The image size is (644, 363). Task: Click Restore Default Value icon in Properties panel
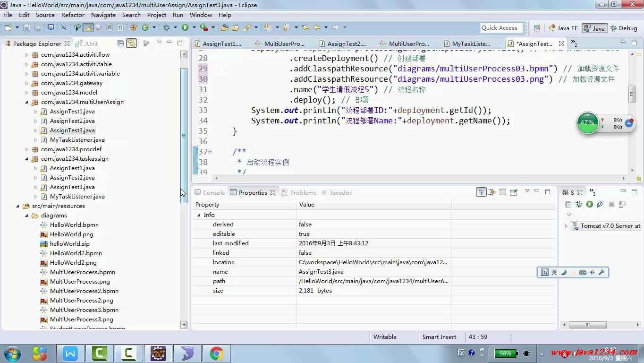pos(503,192)
